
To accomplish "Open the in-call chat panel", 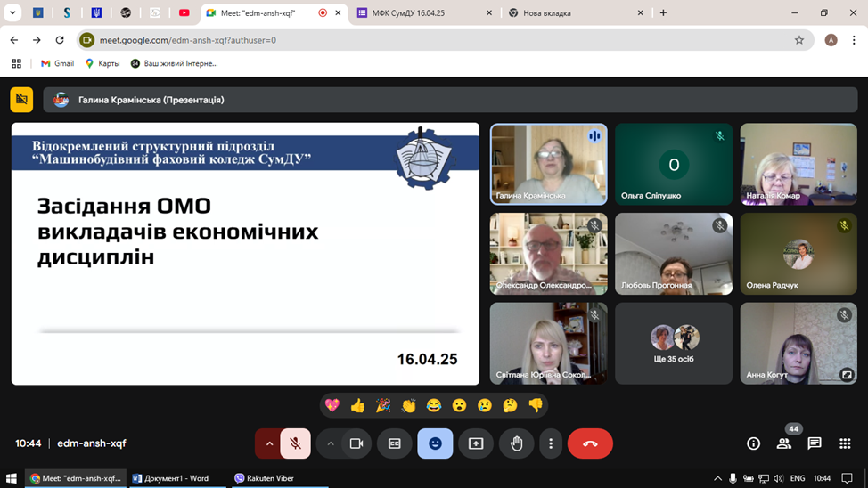I will point(814,443).
